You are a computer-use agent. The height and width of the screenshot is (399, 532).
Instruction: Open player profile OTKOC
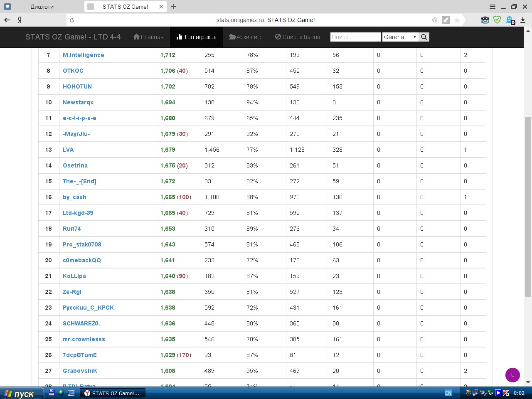click(73, 71)
